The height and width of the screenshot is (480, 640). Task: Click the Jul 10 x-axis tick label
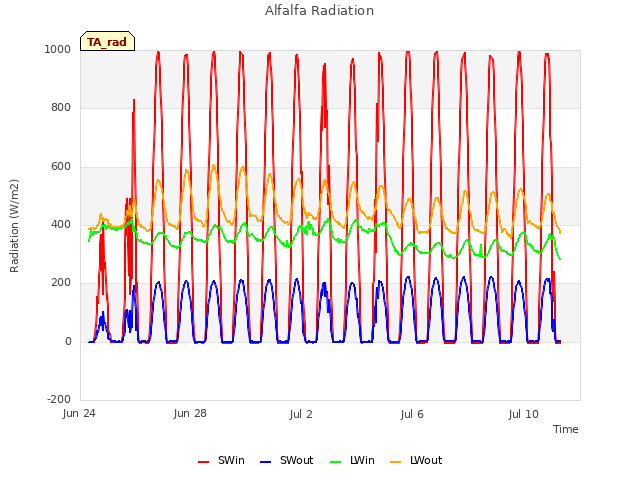point(524,414)
